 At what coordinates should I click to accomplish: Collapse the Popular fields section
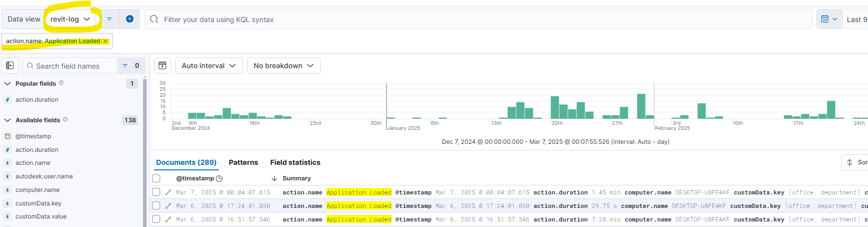(8, 84)
